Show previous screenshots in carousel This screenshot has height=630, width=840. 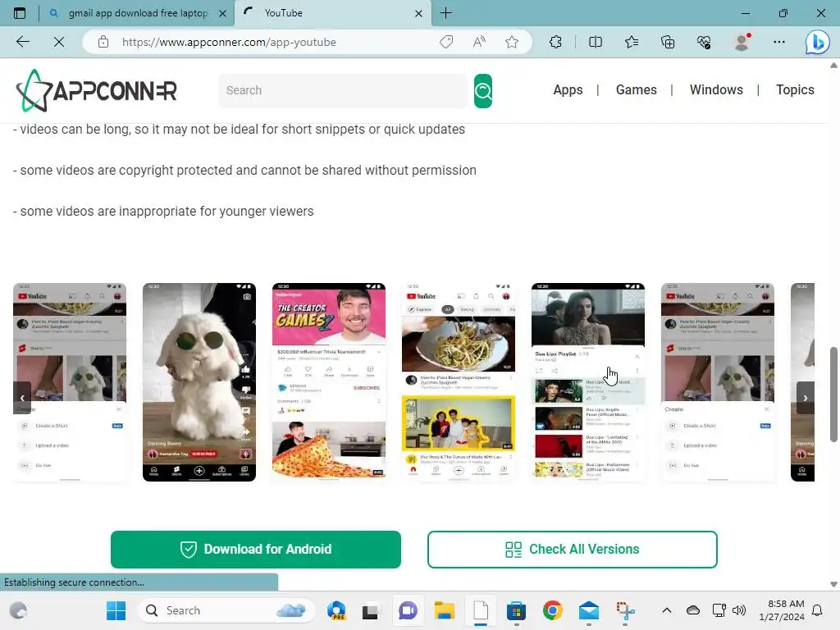point(22,398)
